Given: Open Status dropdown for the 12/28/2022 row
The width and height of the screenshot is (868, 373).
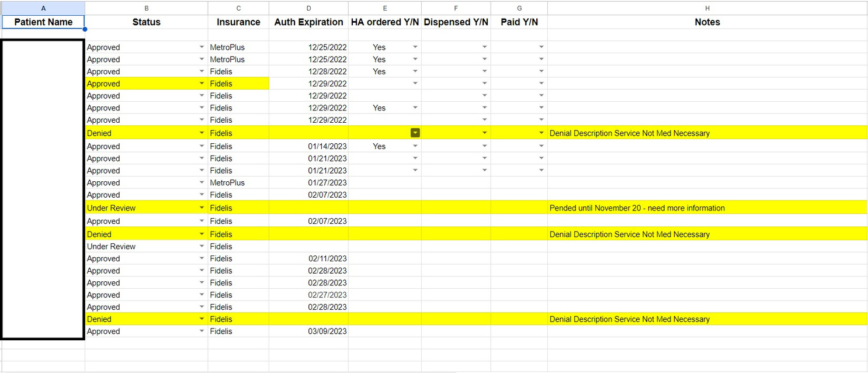Looking at the screenshot, I should point(202,71).
